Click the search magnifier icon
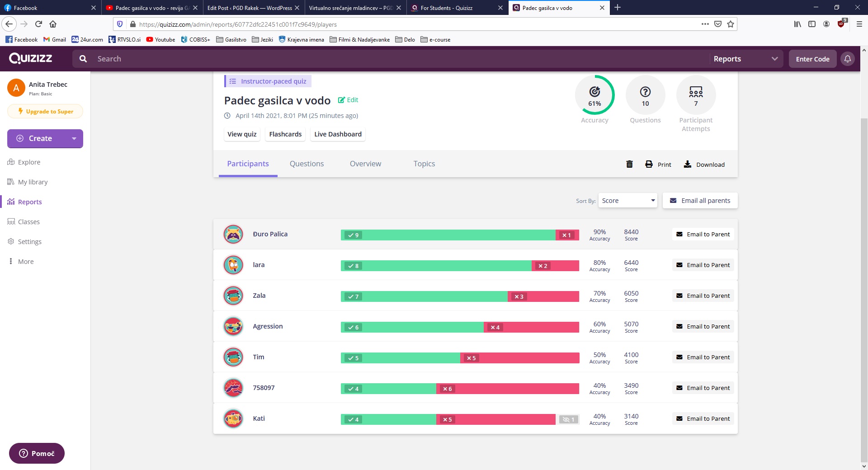Screen dimensions: 868x470 (x=83, y=59)
